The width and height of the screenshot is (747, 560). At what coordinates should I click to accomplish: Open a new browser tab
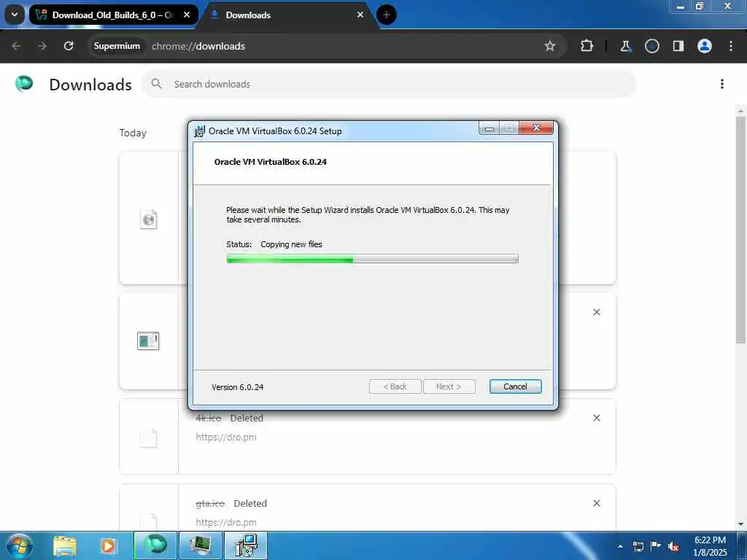[387, 15]
